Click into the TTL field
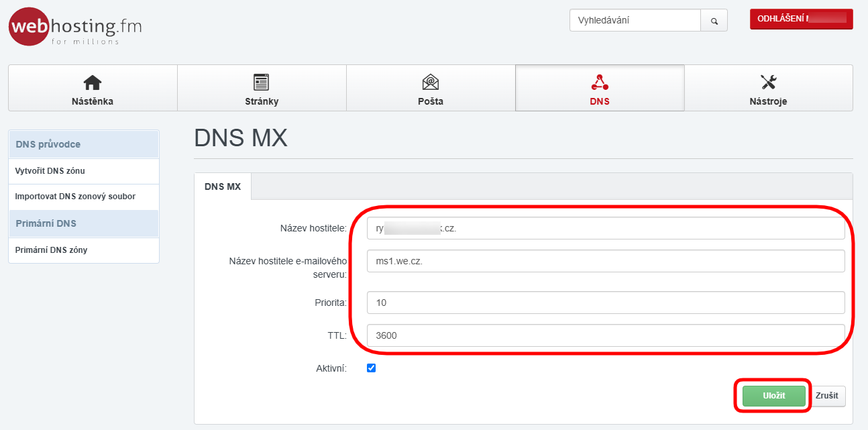The image size is (868, 430). click(605, 335)
